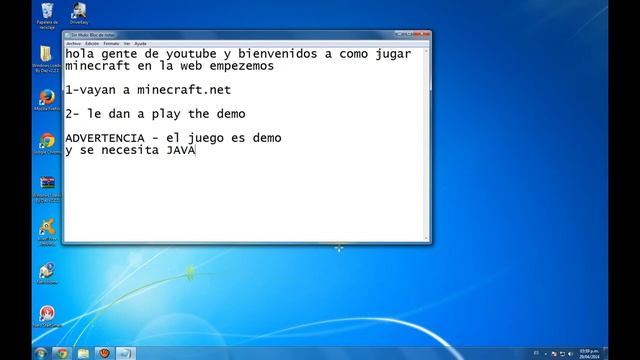The width and height of the screenshot is (640, 360).
Task: Click the word "ADVERTENCIA" in Notepad
Action: point(105,138)
